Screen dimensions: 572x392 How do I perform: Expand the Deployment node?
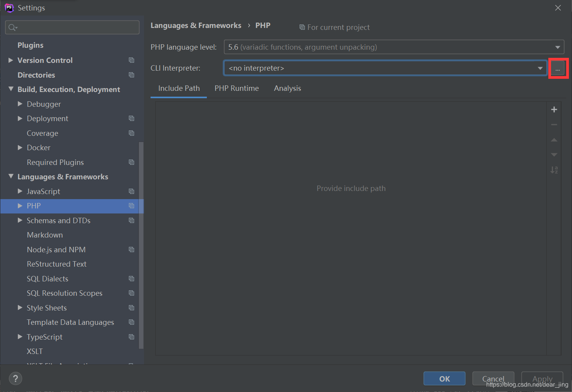(x=20, y=118)
